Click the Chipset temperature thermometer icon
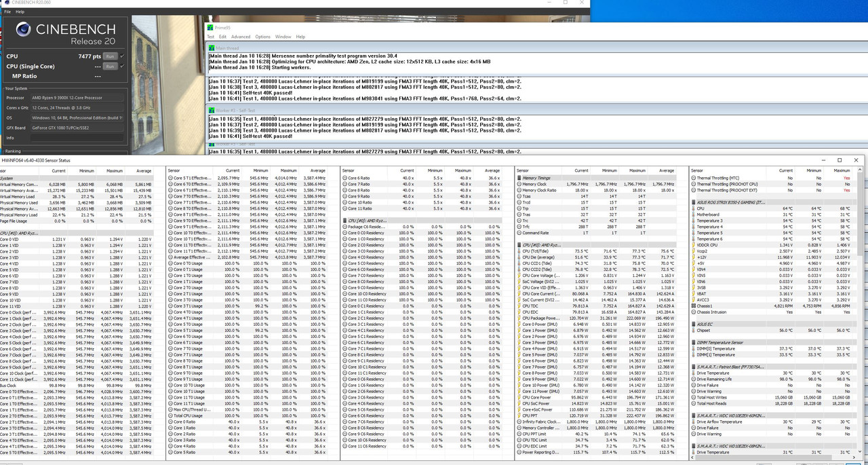 click(x=694, y=330)
